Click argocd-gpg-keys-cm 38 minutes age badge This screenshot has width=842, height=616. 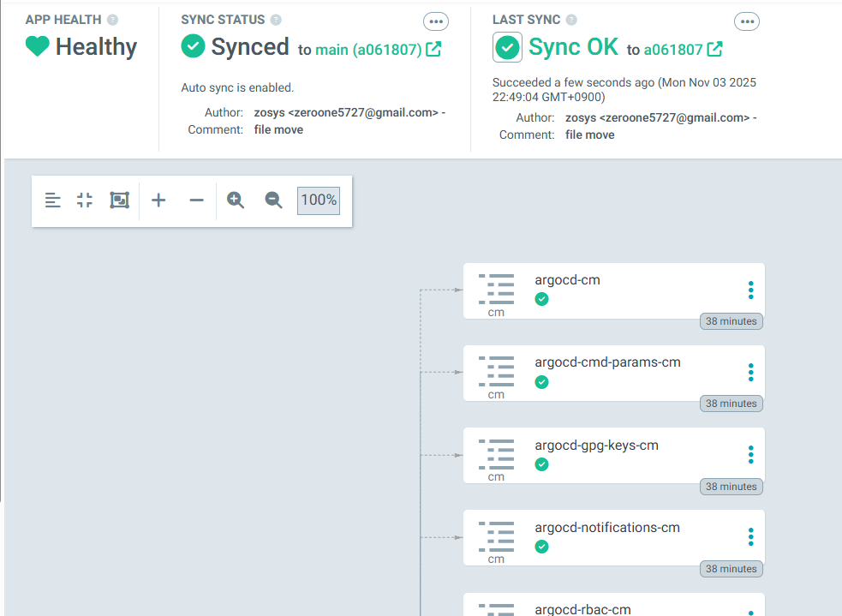coord(732,487)
